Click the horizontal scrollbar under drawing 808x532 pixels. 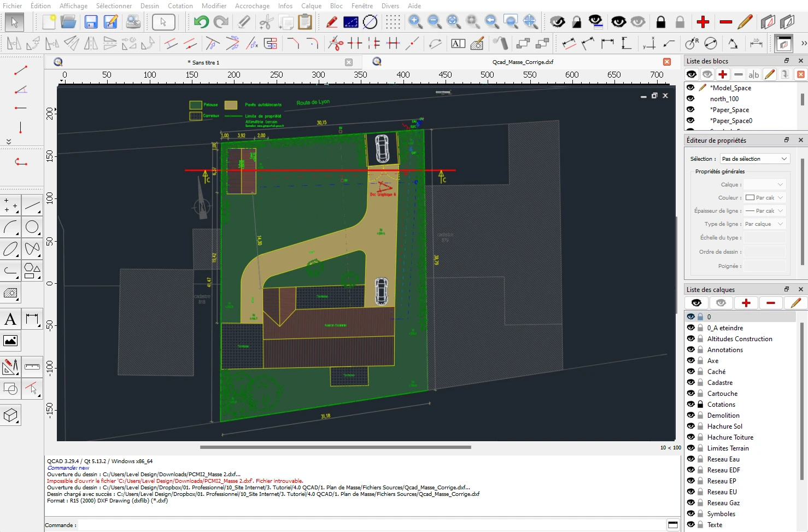click(x=335, y=447)
